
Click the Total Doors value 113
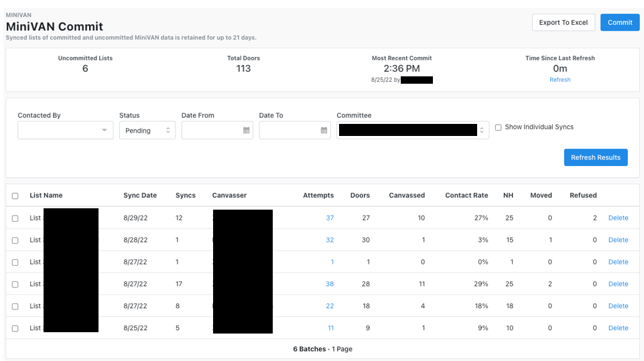[243, 68]
